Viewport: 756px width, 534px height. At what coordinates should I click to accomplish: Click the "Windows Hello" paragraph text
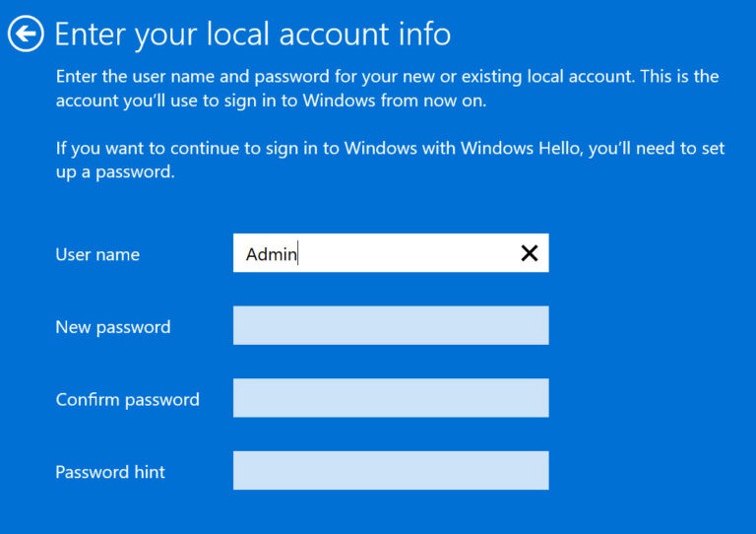pyautogui.click(x=390, y=149)
